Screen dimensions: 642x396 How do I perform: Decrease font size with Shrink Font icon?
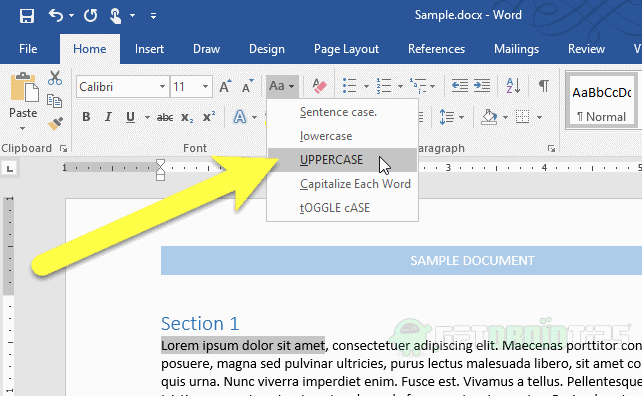[x=247, y=86]
